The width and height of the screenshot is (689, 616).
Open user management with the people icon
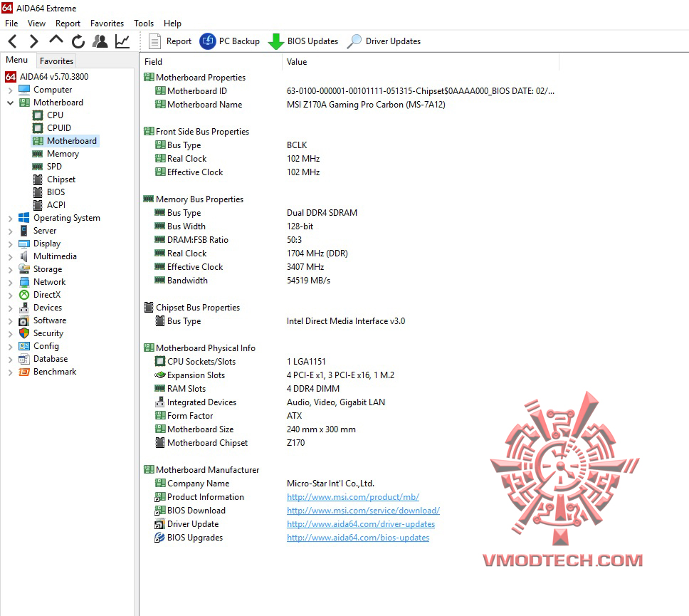100,41
